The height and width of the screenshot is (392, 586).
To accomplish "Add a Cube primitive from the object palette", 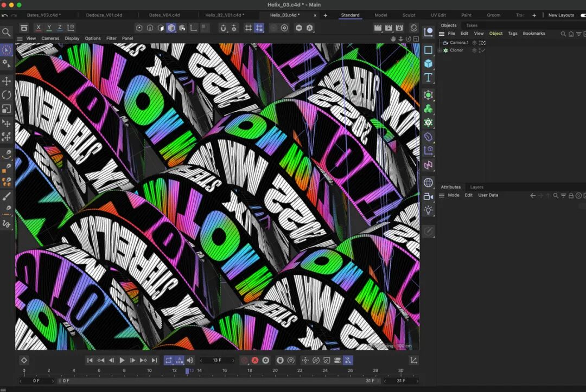I will pos(428,63).
